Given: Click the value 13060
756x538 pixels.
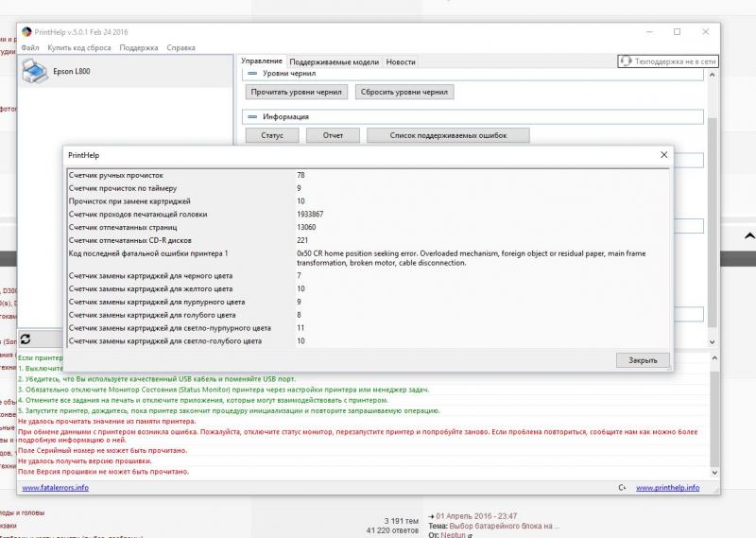Looking at the screenshot, I should (306, 227).
